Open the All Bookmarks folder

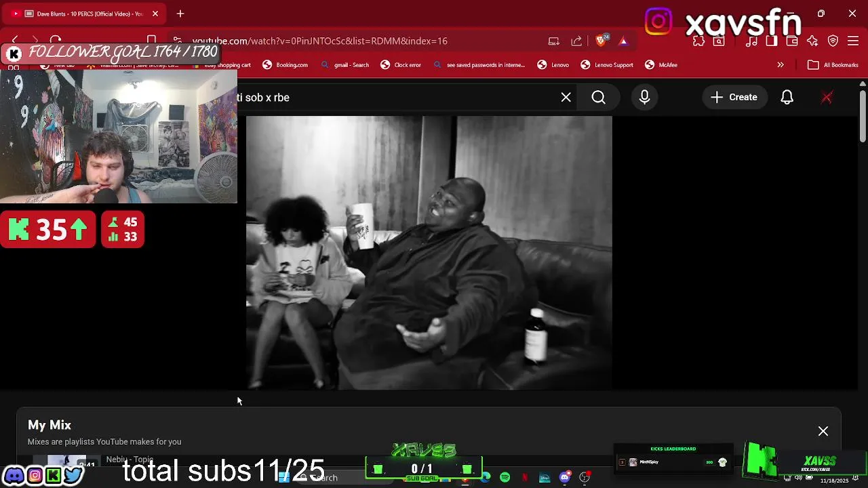833,65
